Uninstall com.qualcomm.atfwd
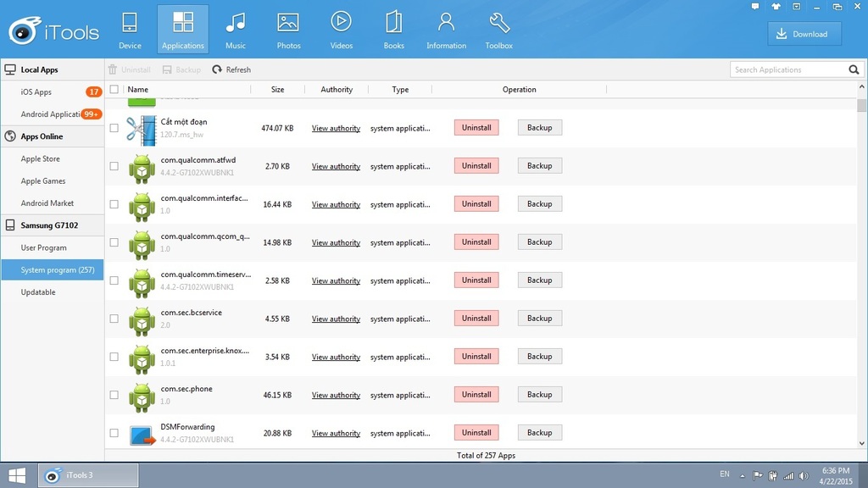 (476, 166)
